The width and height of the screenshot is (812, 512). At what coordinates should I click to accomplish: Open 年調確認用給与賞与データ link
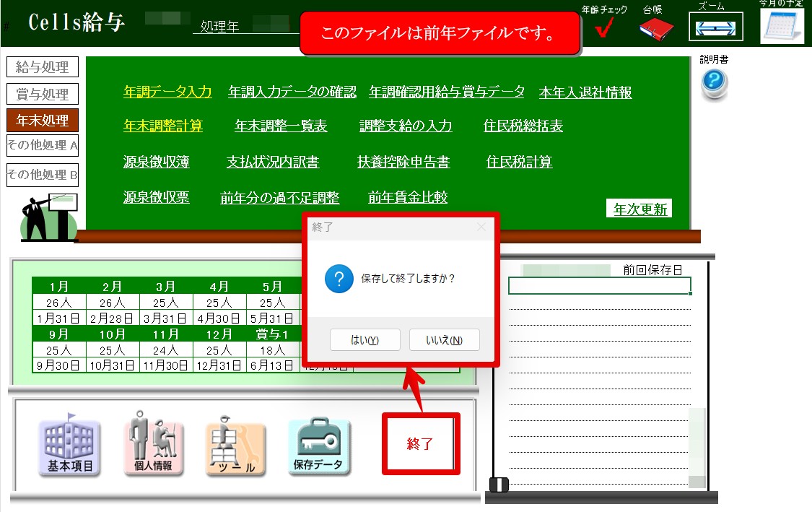tap(446, 92)
